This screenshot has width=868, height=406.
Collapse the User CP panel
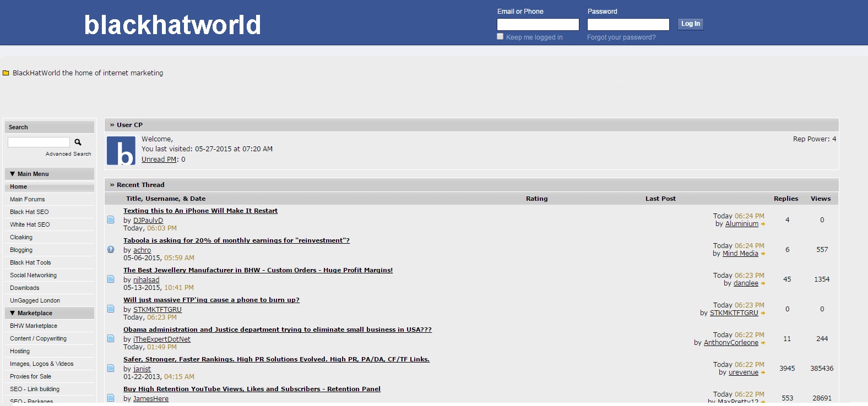[x=112, y=125]
